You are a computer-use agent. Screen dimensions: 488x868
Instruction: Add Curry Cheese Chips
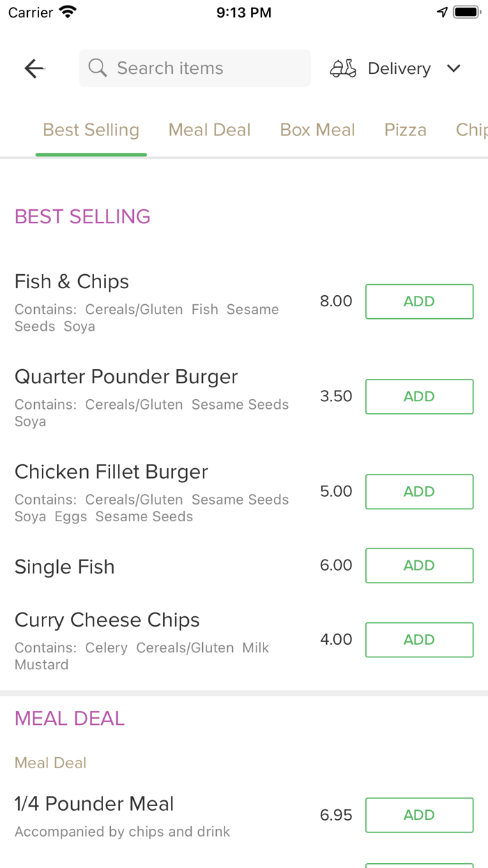point(419,640)
